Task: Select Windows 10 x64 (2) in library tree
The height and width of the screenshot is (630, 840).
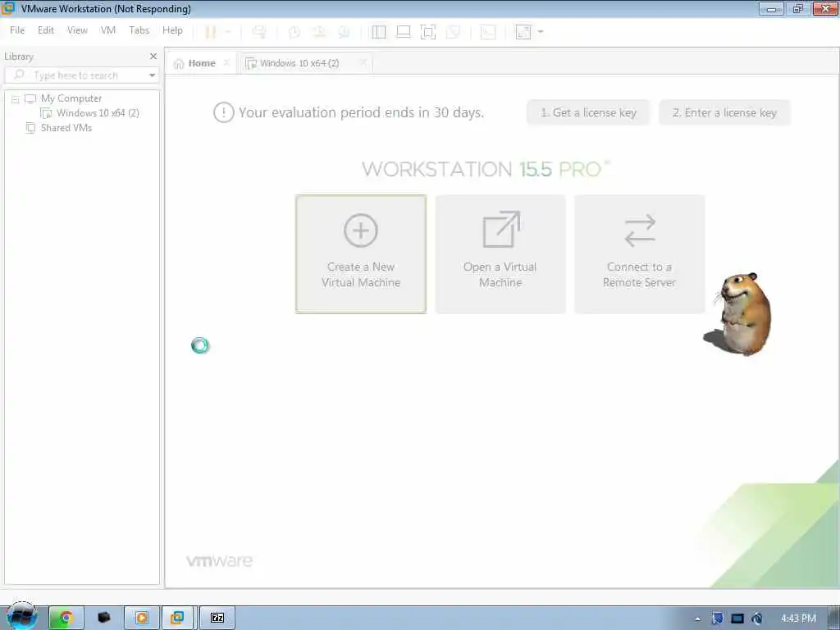Action: coord(98,113)
